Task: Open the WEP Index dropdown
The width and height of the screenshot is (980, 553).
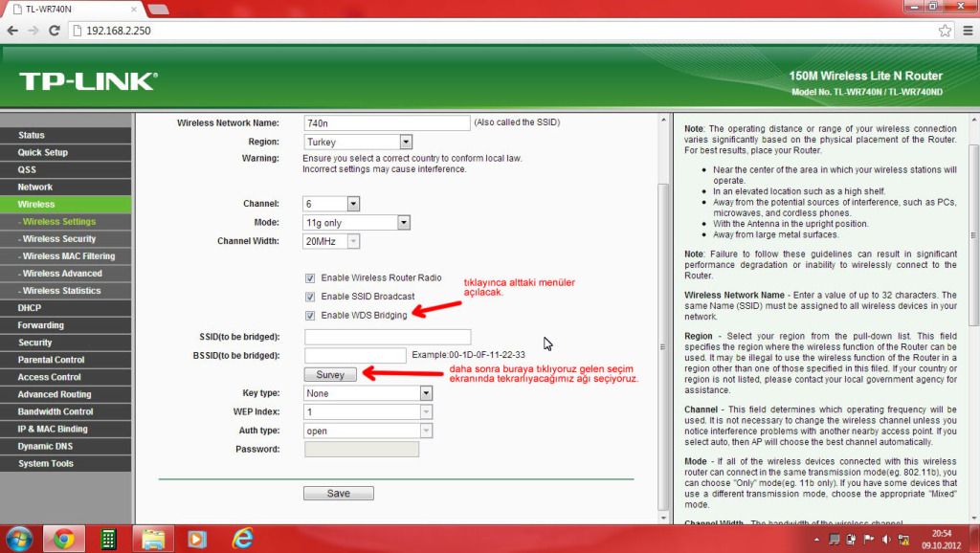Action: (368, 411)
